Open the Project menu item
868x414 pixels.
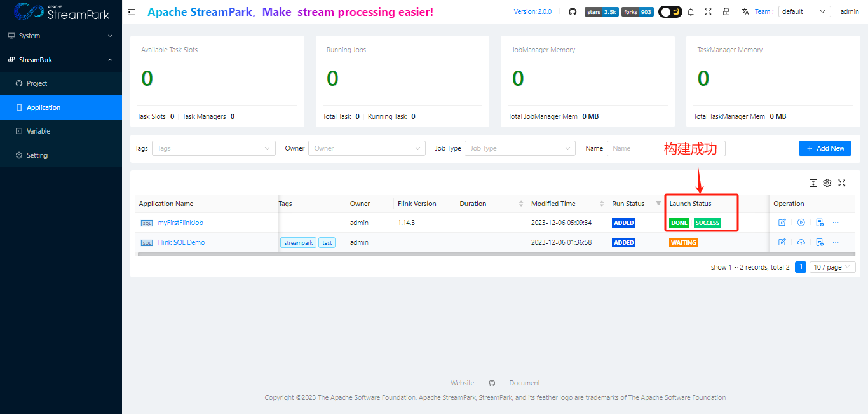pos(61,83)
